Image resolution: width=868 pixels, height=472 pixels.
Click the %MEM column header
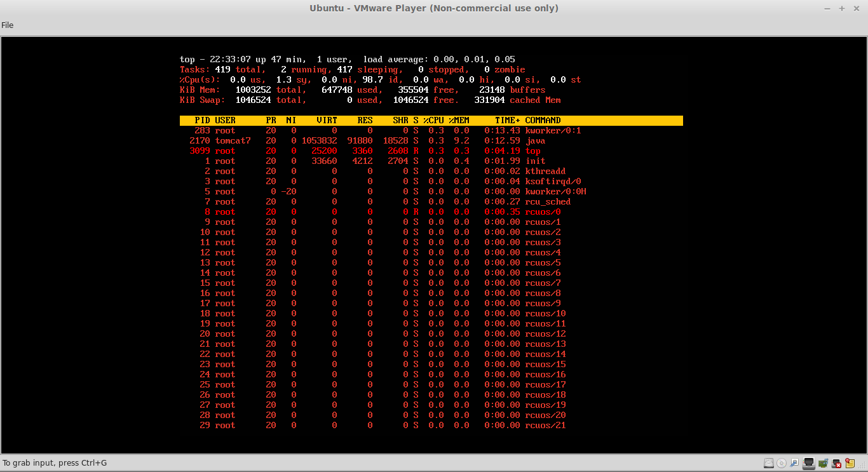tap(459, 120)
